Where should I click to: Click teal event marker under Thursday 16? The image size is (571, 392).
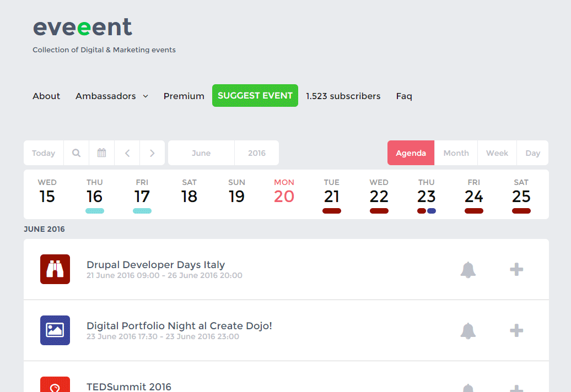(95, 211)
